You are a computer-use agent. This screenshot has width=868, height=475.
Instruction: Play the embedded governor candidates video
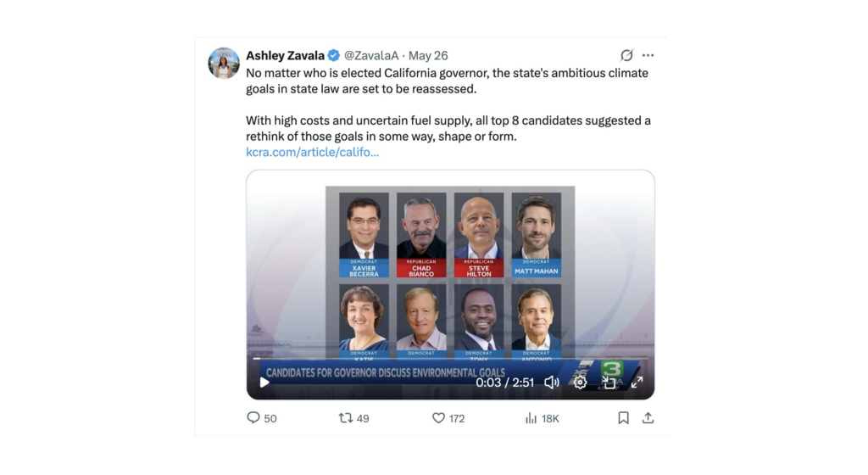click(x=264, y=382)
